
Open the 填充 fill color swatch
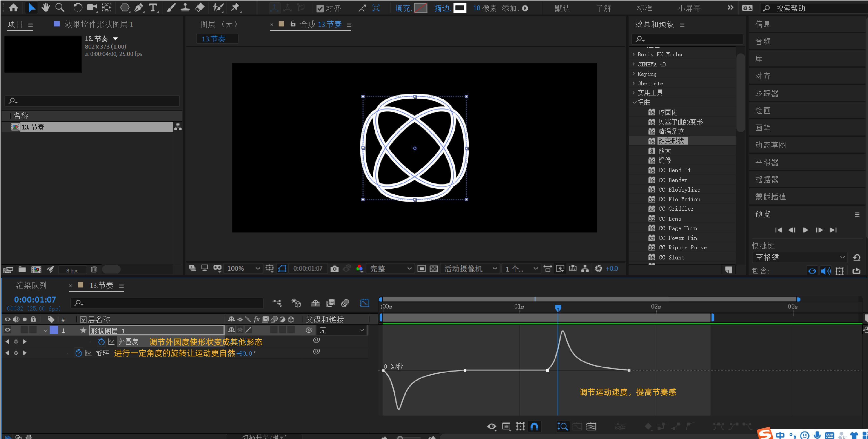[x=420, y=8]
